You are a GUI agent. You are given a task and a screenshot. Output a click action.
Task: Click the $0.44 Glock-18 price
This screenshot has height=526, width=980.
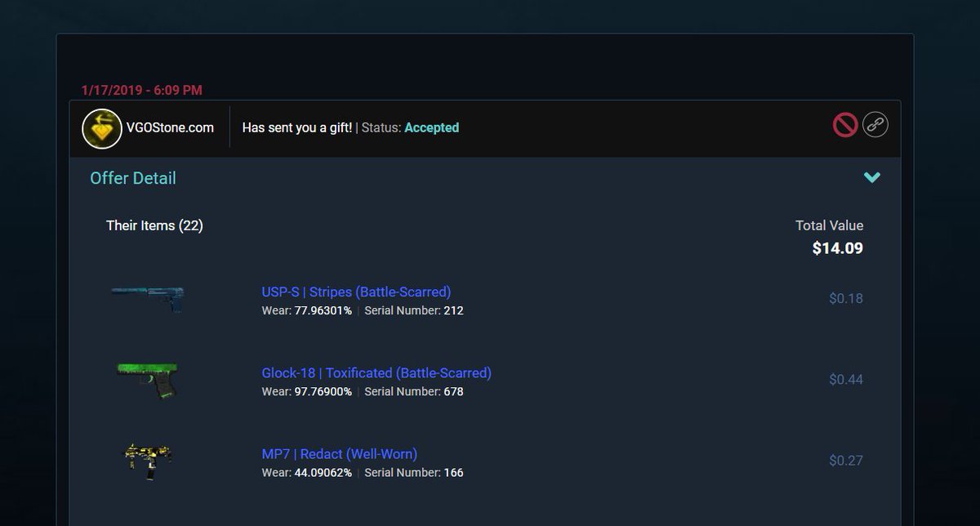click(x=846, y=379)
